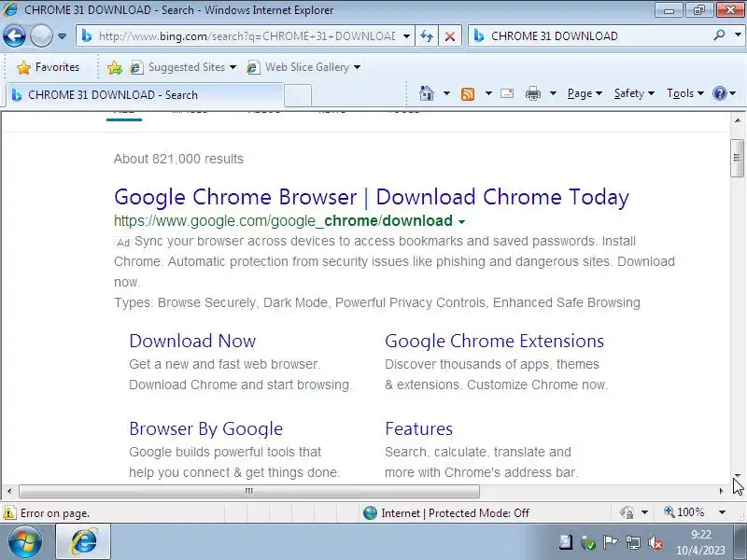Open the Features link
The width and height of the screenshot is (747, 560).
click(418, 429)
